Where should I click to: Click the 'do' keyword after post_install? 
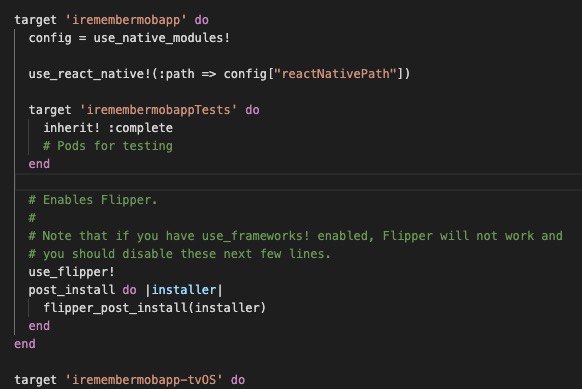coord(130,290)
